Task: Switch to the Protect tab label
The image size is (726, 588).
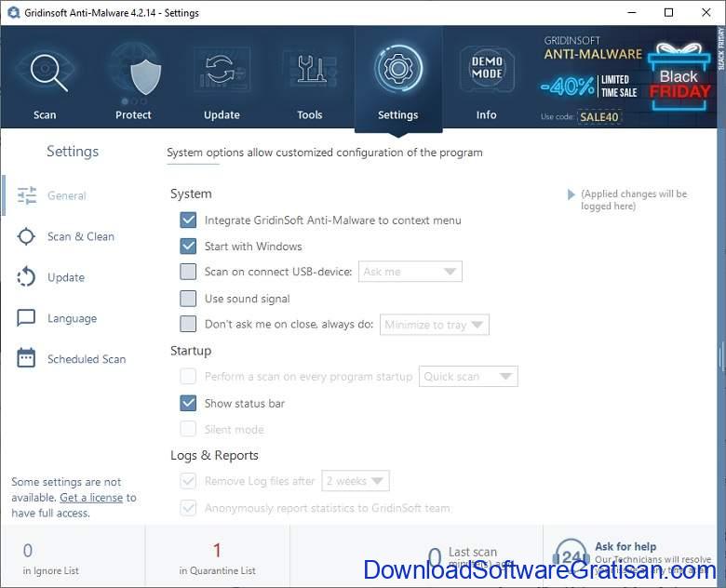Action: click(133, 114)
